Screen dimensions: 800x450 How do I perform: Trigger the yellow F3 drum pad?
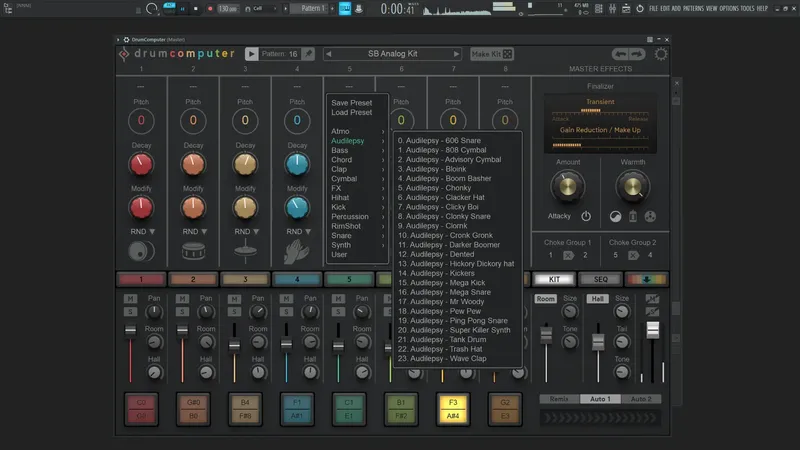pyautogui.click(x=453, y=409)
